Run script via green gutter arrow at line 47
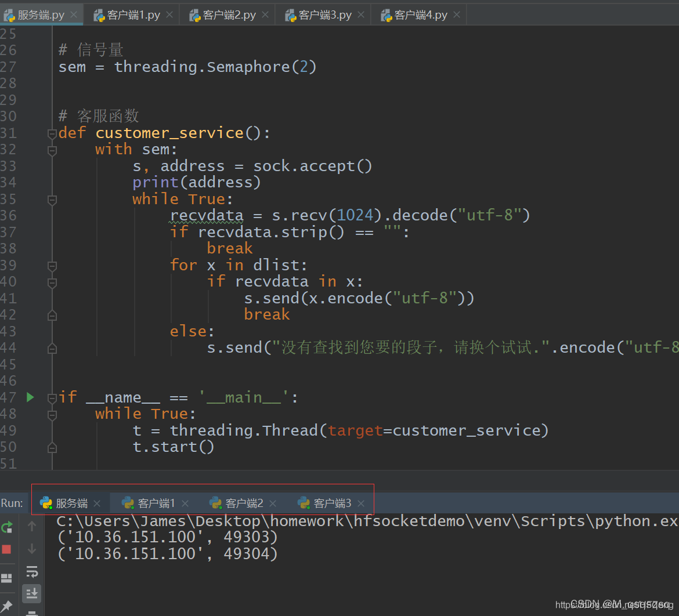Viewport: 679px width, 616px height. pyautogui.click(x=30, y=397)
